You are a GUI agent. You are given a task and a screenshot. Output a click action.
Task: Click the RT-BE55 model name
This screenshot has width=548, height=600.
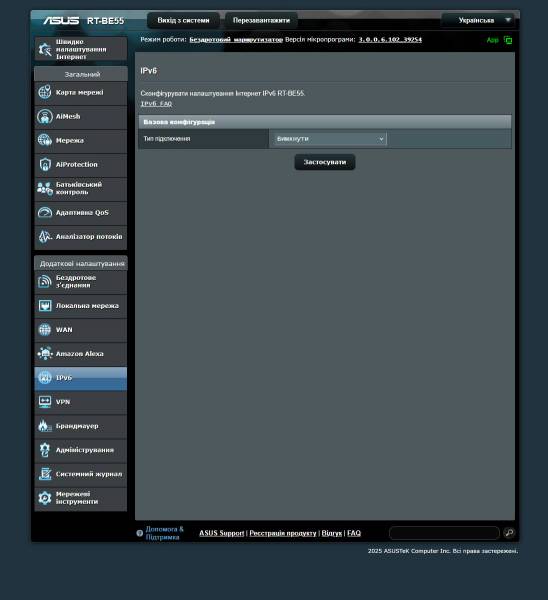click(x=105, y=21)
